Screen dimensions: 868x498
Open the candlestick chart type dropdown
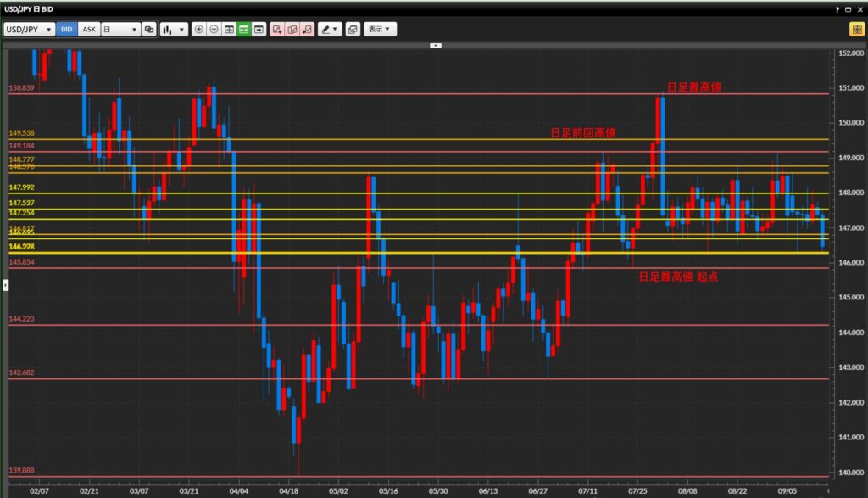(x=174, y=30)
